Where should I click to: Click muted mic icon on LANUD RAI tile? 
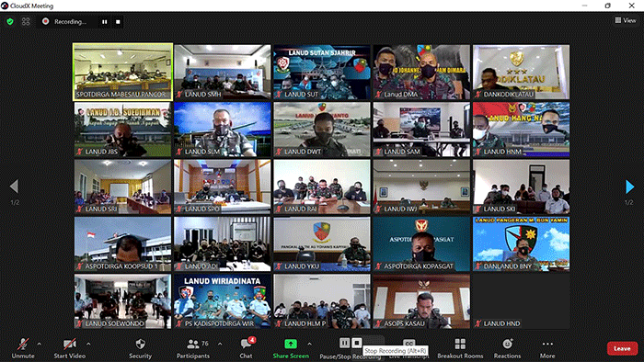coord(279,209)
